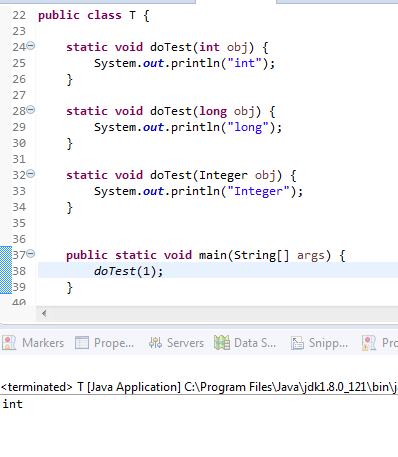Click the horizontal scrollbar left arrow
This screenshot has width=398, height=457.
(x=44, y=313)
